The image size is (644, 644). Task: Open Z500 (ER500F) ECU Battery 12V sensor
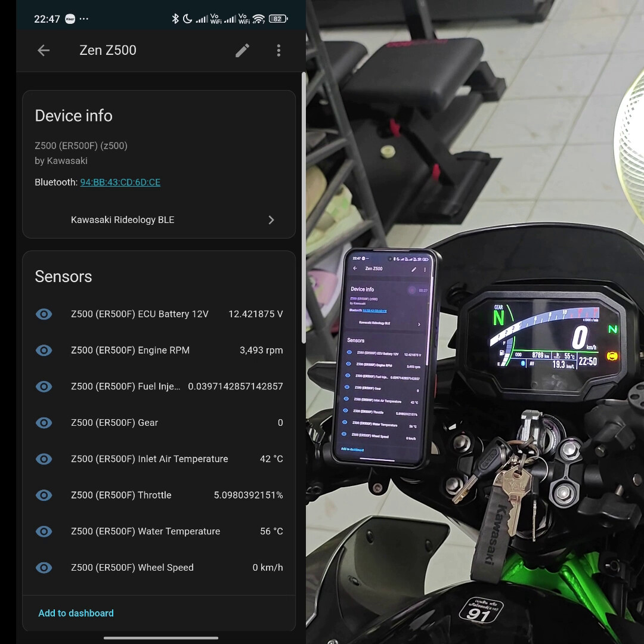coord(159,314)
